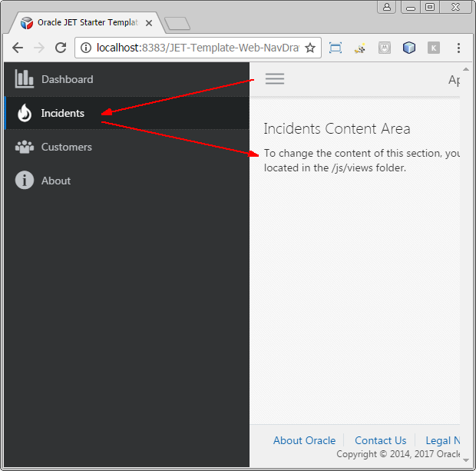This screenshot has width=476, height=471.
Task: Click the blue screen-capture extension icon
Action: pyautogui.click(x=336, y=48)
